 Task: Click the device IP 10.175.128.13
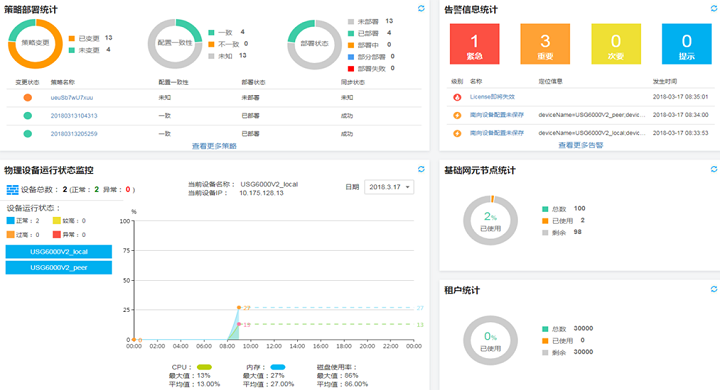coord(261,193)
